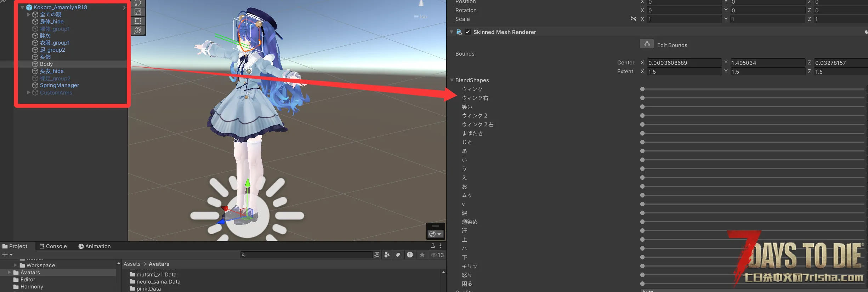Screen dimensions: 868x292
Task: Expand the CustomArms hierarchy object
Action: click(x=29, y=92)
